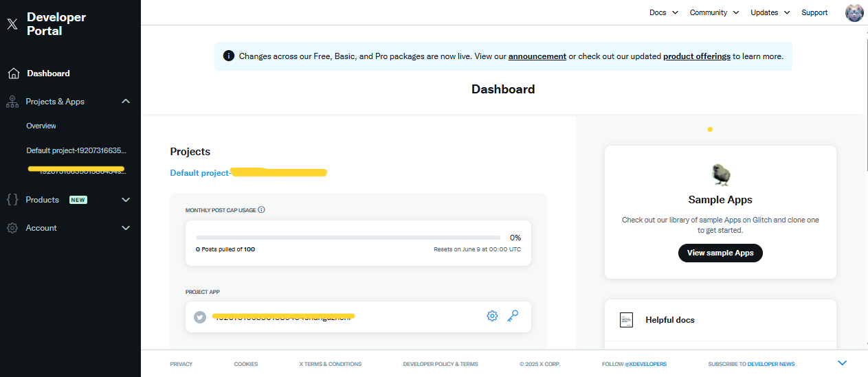Click the monthly post cap info icon
Image resolution: width=868 pixels, height=377 pixels.
pyautogui.click(x=262, y=210)
